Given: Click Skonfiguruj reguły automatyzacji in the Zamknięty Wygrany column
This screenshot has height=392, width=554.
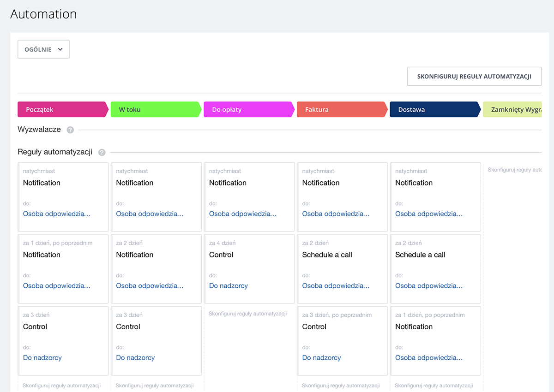Looking at the screenshot, I should point(515,169).
